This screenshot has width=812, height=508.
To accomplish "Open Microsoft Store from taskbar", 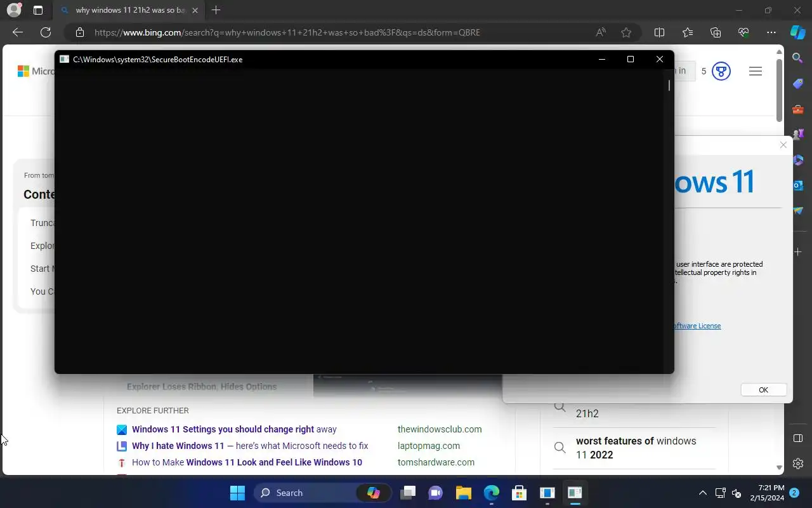I will 519,493.
